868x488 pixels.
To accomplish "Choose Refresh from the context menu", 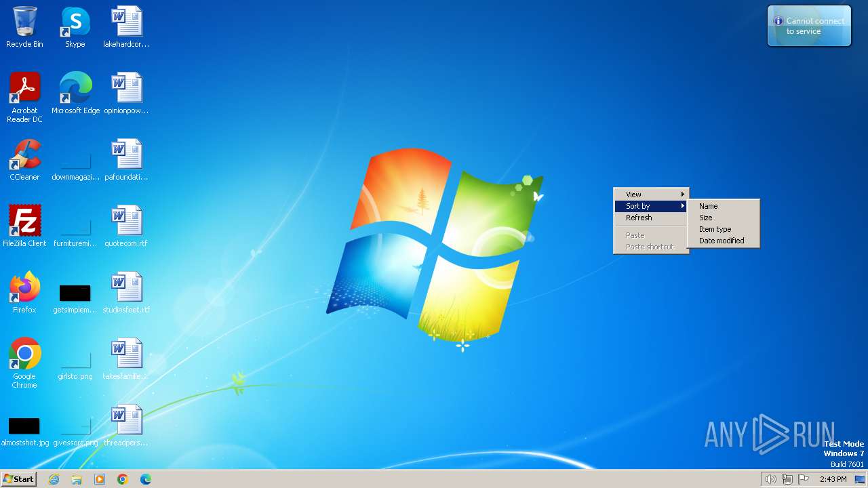I will pos(651,218).
